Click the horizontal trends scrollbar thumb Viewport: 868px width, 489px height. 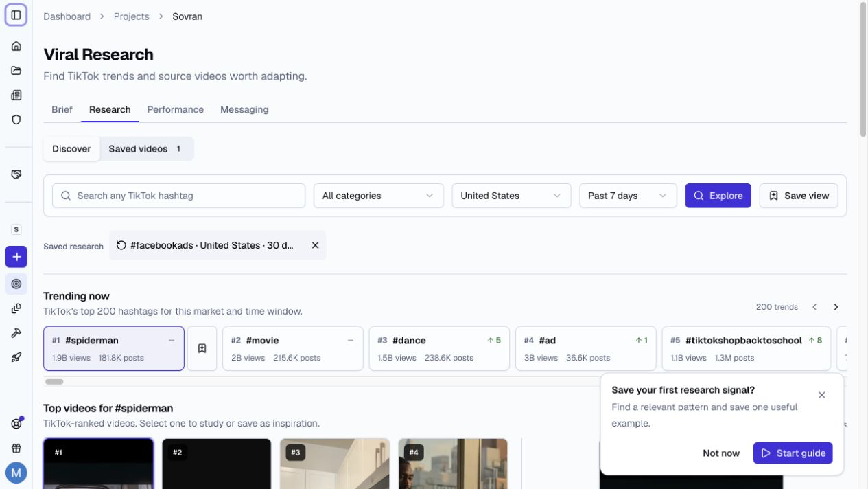pos(54,382)
